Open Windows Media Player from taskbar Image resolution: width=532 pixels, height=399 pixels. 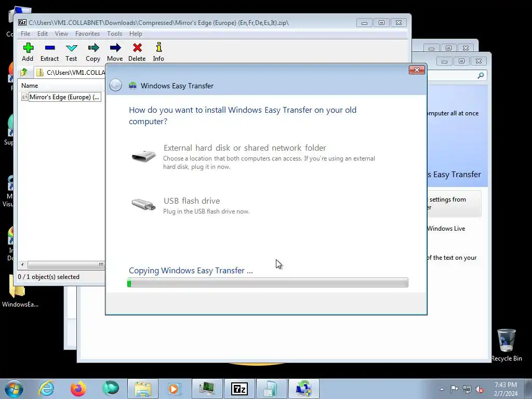point(175,389)
